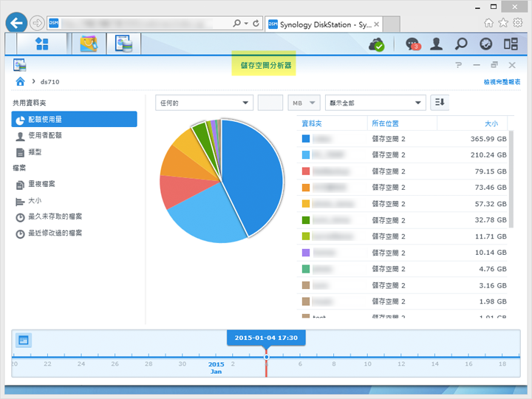Click the Storage Analyzer window title icon
Viewport: 532px width, 399px height.
(x=20, y=65)
